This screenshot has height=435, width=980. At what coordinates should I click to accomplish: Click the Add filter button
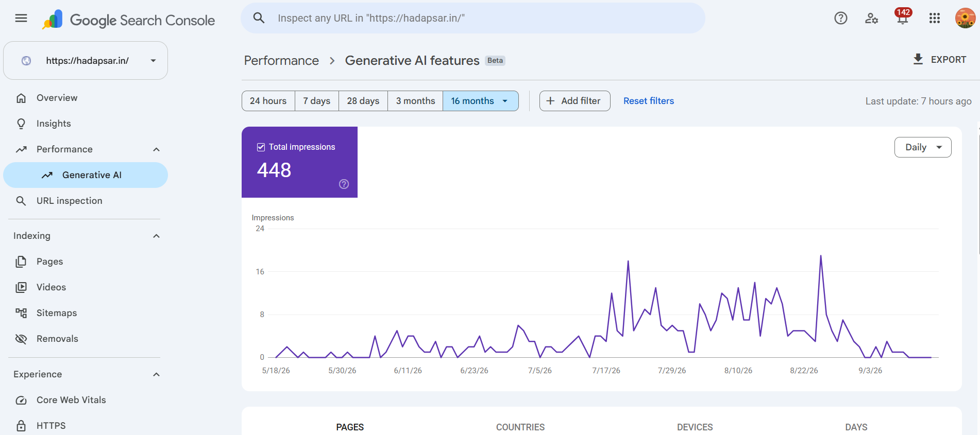tap(575, 101)
